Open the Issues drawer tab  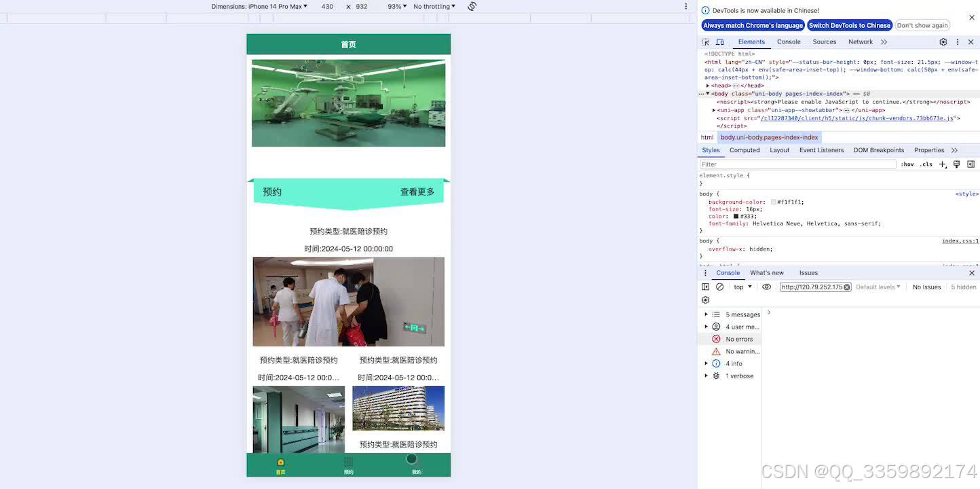(x=808, y=273)
